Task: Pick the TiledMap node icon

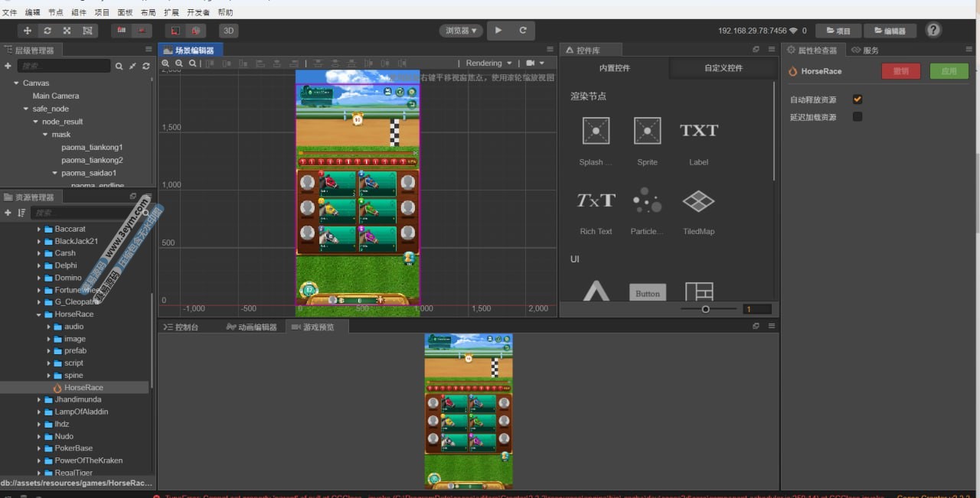Action: (x=697, y=201)
